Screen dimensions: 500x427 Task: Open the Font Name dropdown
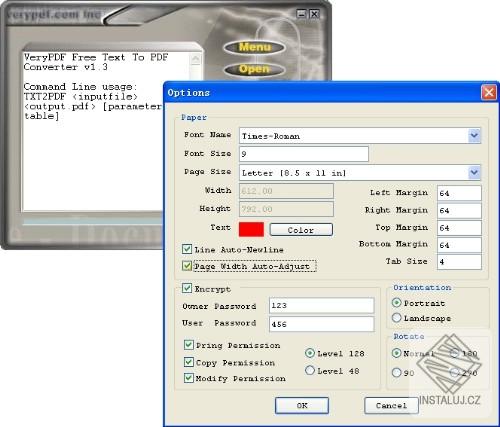(474, 136)
